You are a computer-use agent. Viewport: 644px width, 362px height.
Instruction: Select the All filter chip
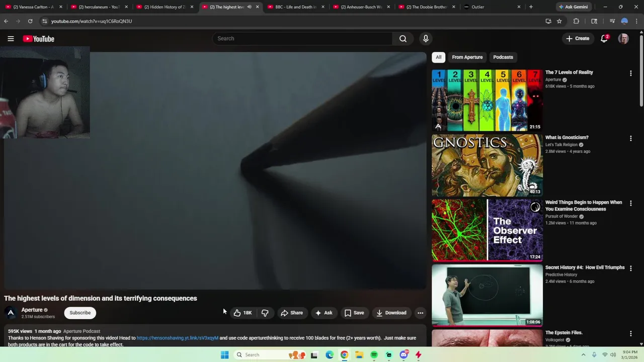pyautogui.click(x=438, y=57)
